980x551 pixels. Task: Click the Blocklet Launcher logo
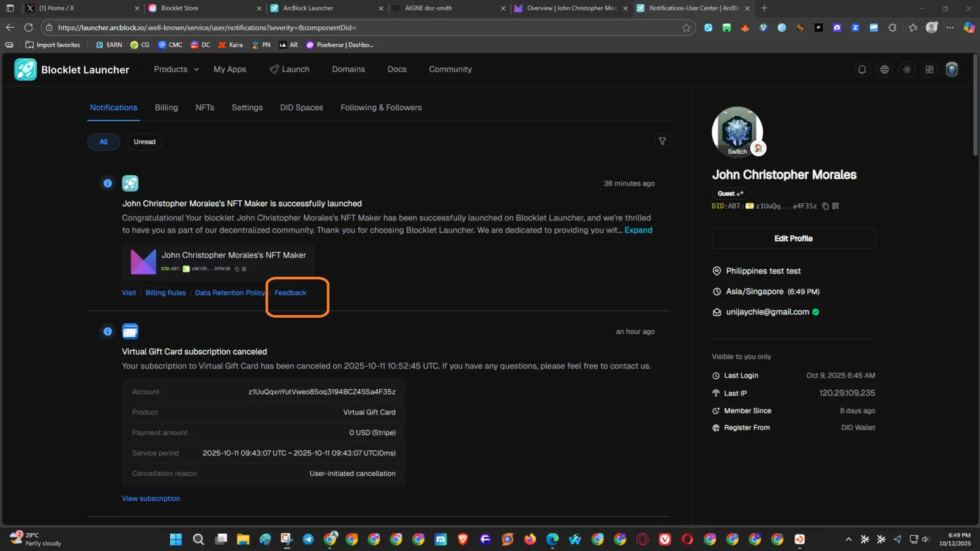tap(72, 70)
